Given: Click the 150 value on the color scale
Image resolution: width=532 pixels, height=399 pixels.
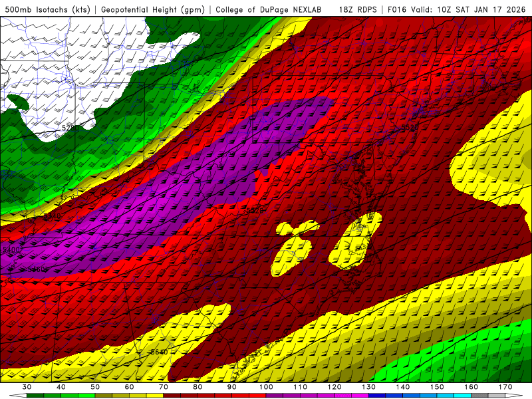Looking at the screenshot, I should coord(437,387).
